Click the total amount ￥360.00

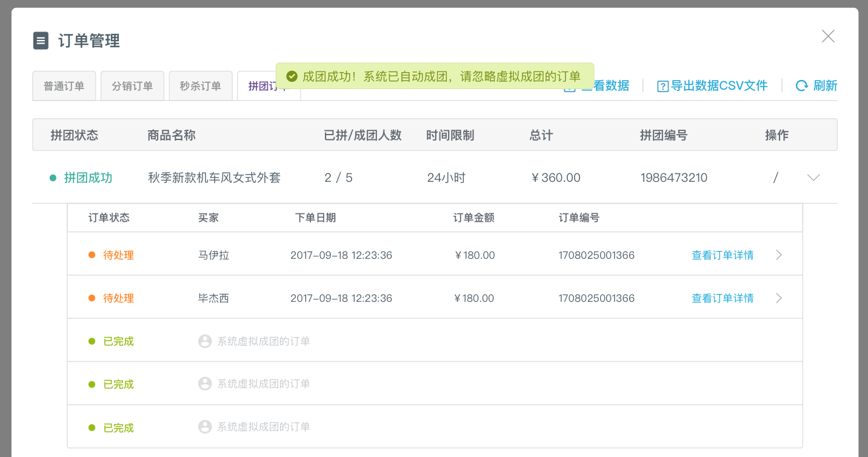[x=555, y=178]
